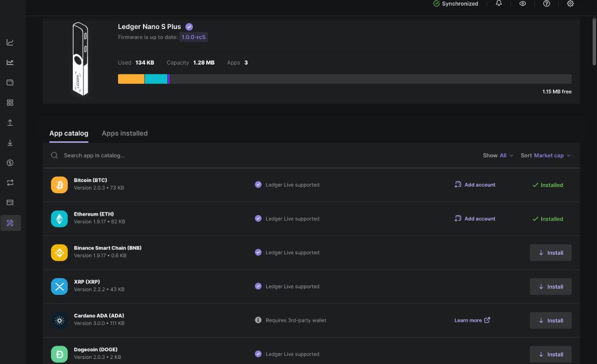Click the Cardano ADA app icon
The image size is (597, 364).
click(x=60, y=320)
